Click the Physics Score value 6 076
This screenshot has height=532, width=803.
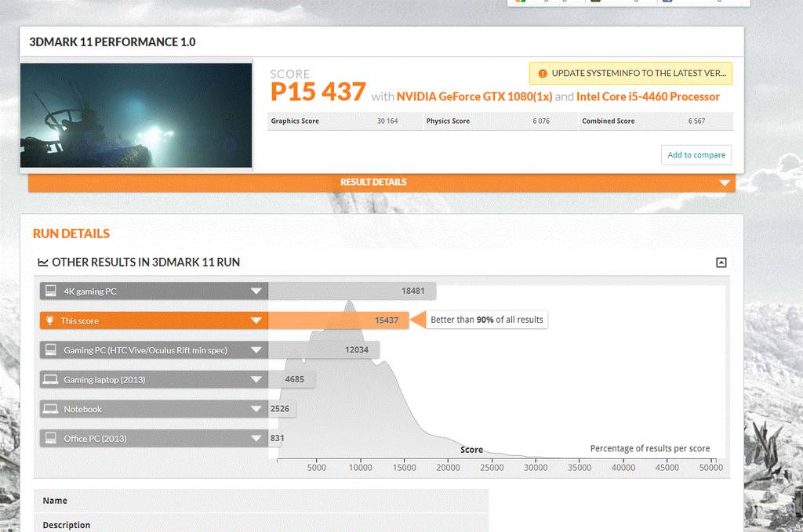coord(541,121)
